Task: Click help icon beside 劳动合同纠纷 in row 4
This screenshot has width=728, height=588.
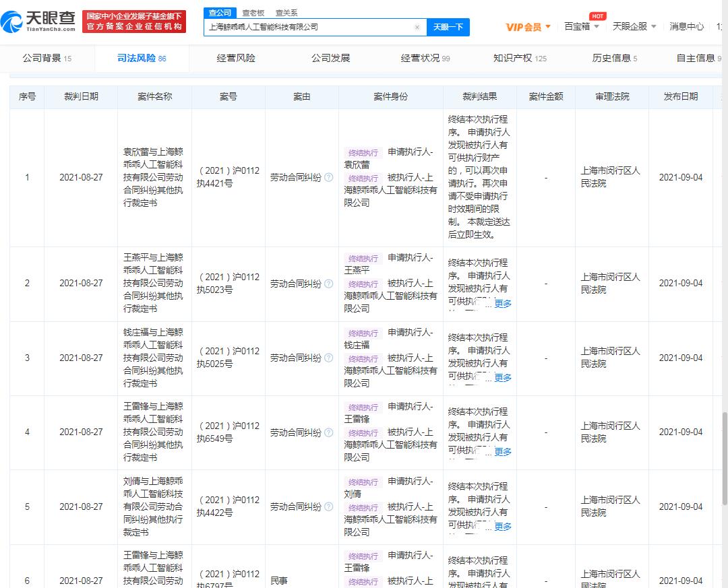Action: pos(328,432)
